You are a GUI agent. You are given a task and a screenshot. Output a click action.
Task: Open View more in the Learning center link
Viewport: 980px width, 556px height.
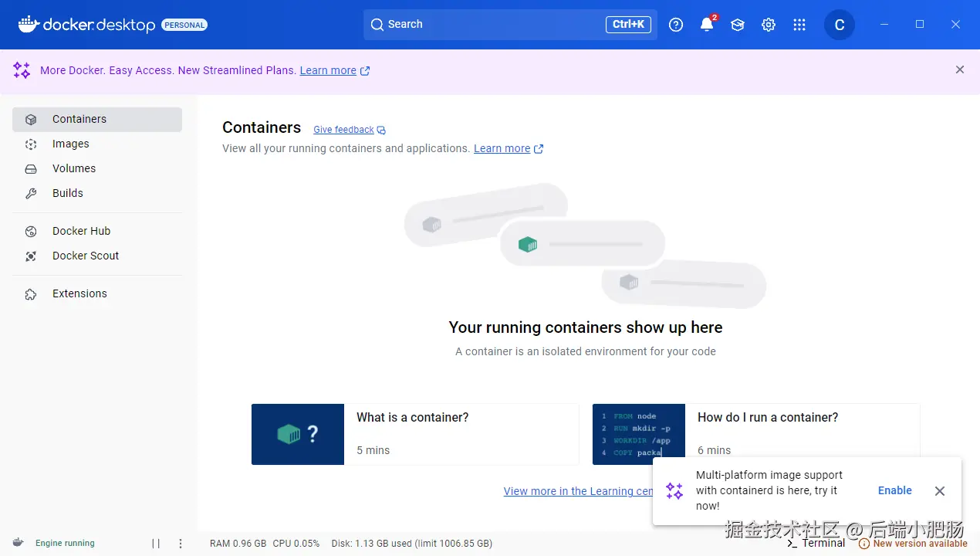[578, 491]
